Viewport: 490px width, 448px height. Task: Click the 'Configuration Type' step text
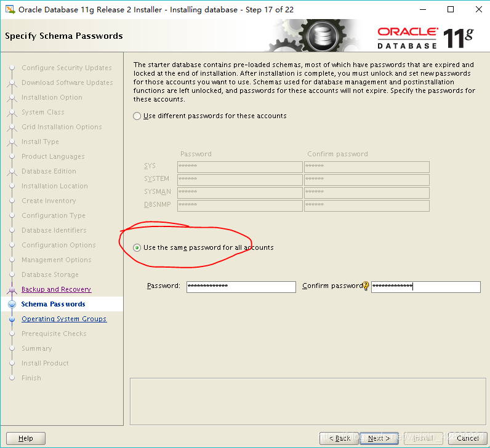[x=53, y=215]
